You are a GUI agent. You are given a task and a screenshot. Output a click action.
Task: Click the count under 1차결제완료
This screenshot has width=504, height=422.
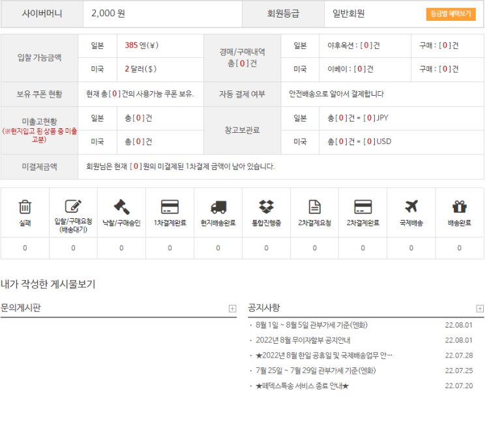point(170,248)
